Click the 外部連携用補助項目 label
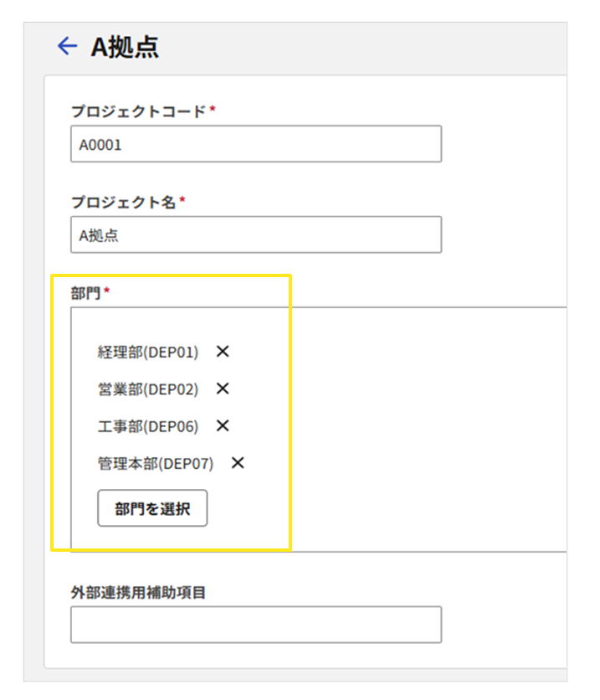This screenshot has width=600, height=700. 138,592
